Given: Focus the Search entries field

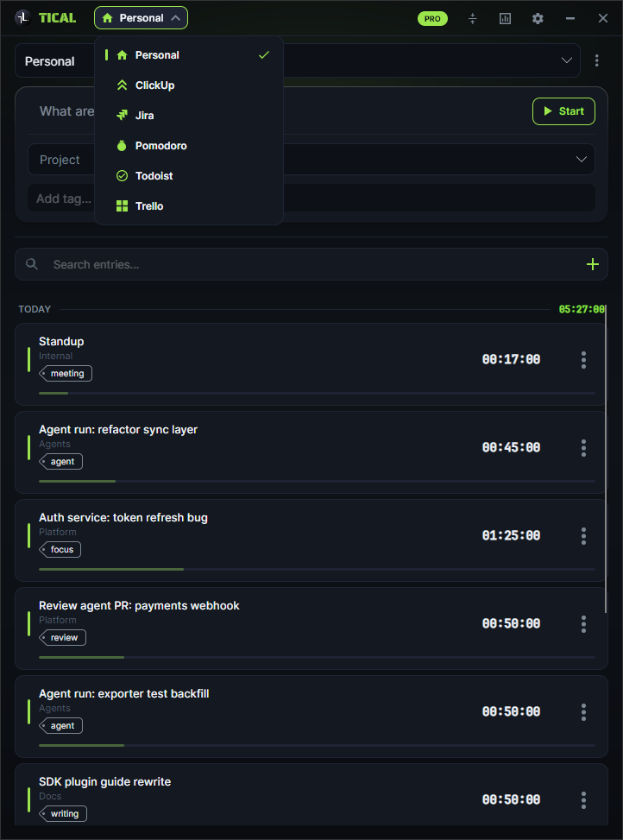Looking at the screenshot, I should pyautogui.click(x=313, y=264).
